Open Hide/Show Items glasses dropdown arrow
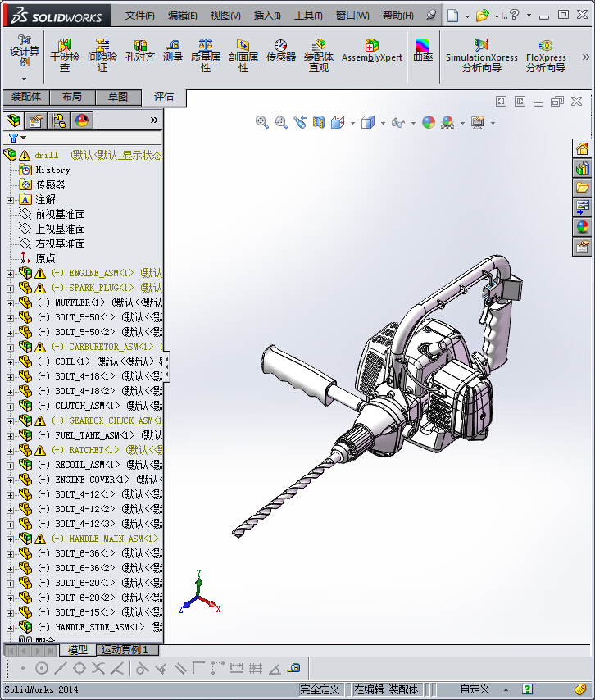Screen dimensions: 595x700 [x=413, y=123]
